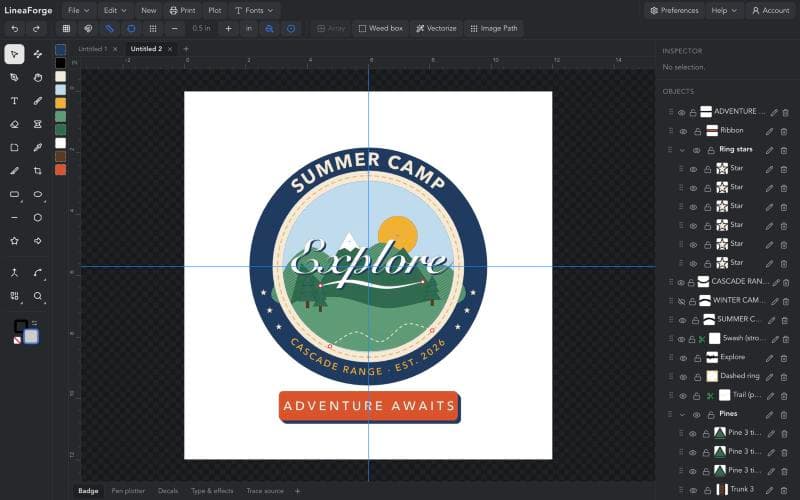Toggle the dotted grid display button
Image resolution: width=800 pixels, height=500 pixels.
tap(153, 29)
